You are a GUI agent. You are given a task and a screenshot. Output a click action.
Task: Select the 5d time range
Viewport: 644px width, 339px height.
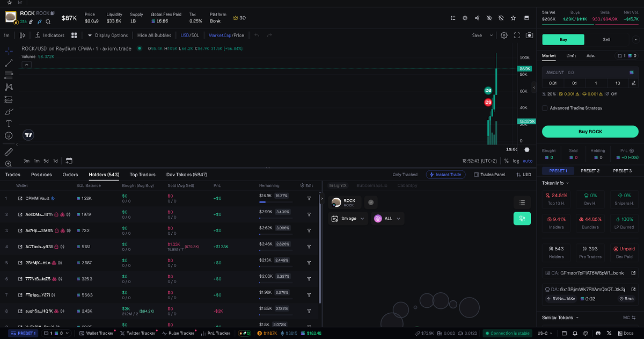(46, 161)
